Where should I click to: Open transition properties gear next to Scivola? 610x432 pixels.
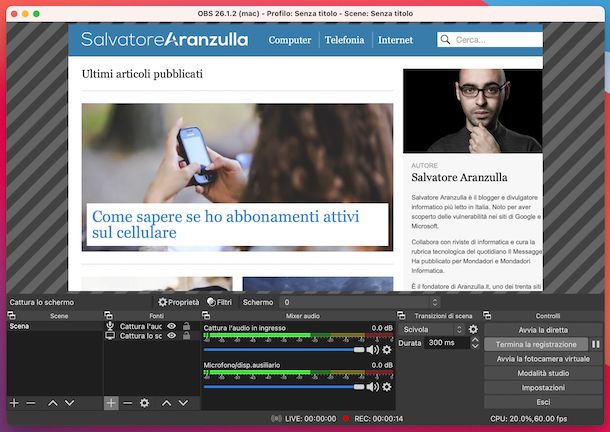pyautogui.click(x=473, y=329)
